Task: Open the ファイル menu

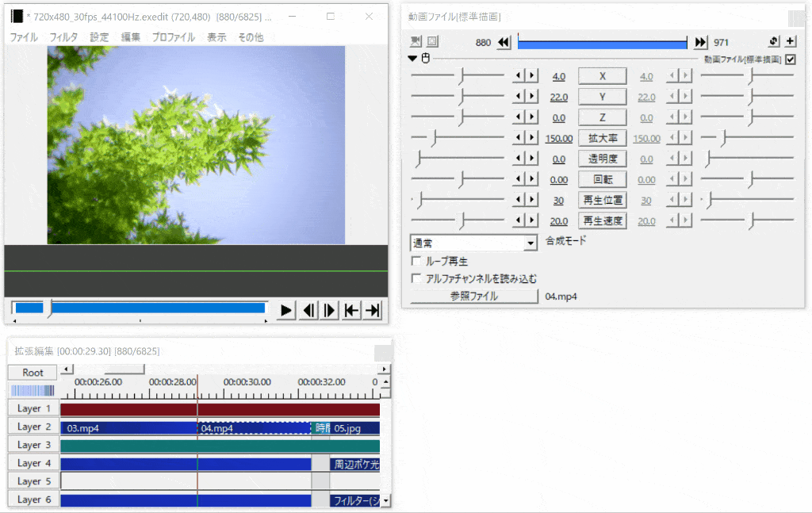Action: (23, 37)
